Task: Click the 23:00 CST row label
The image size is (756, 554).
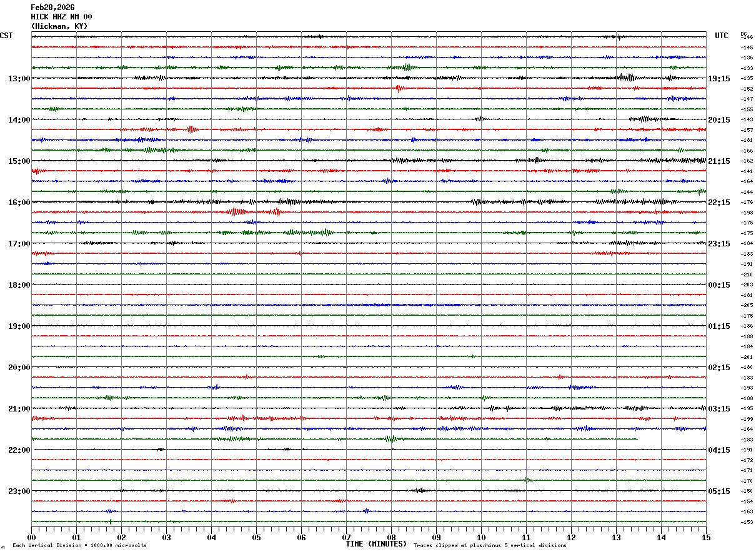Action: pyautogui.click(x=19, y=491)
